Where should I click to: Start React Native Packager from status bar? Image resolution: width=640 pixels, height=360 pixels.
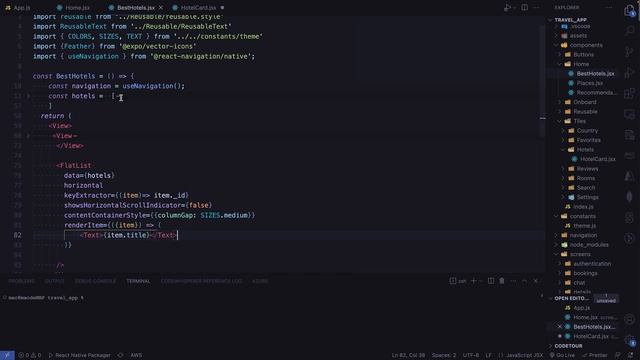(x=80, y=355)
